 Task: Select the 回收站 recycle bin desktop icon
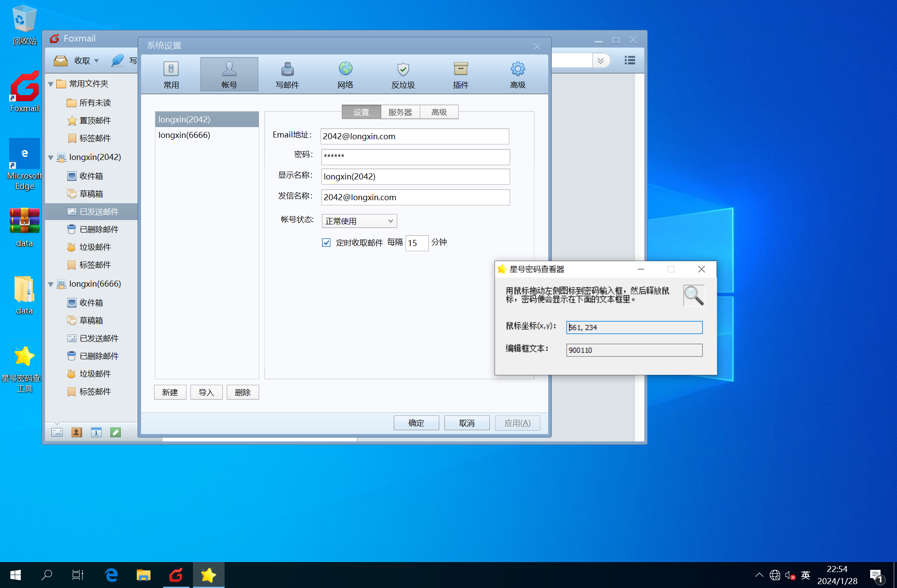coord(25,25)
